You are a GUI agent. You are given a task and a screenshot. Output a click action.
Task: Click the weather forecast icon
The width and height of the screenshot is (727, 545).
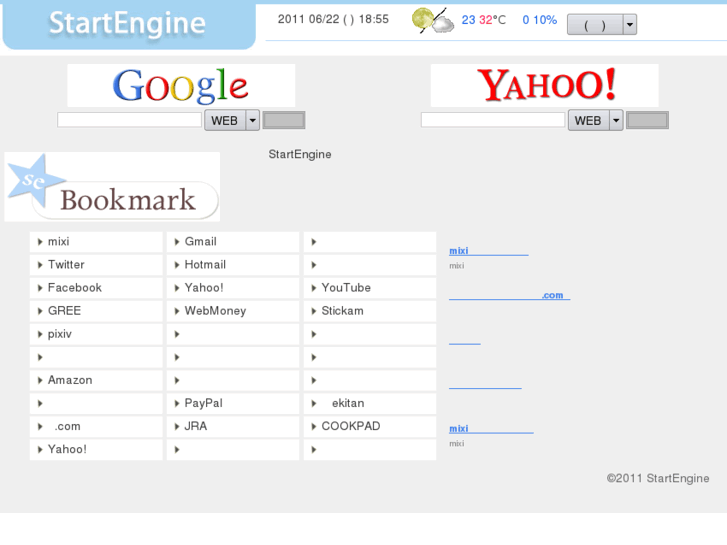[x=433, y=20]
